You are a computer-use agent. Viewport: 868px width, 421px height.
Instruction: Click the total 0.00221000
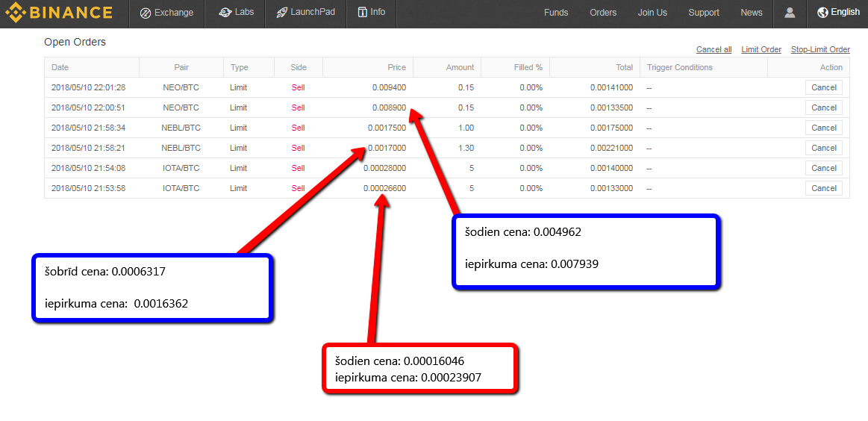612,148
